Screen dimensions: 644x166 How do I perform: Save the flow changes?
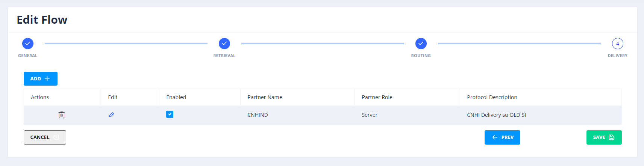click(x=604, y=137)
